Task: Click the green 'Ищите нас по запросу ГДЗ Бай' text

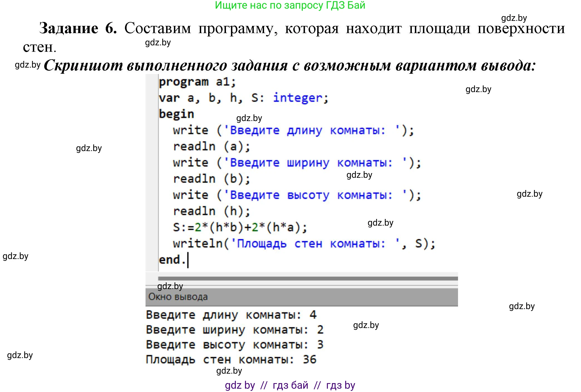Action: [290, 5]
